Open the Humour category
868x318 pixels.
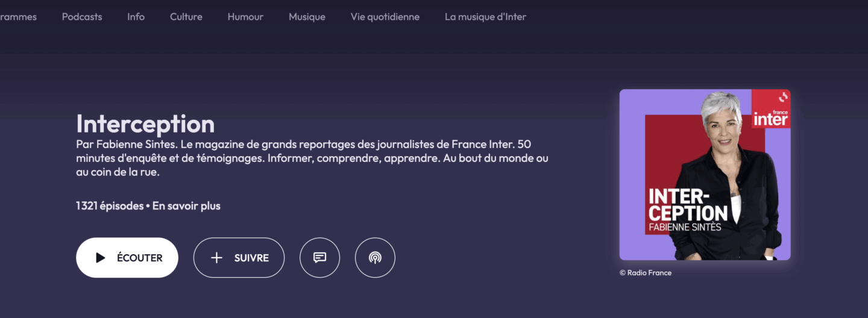pyautogui.click(x=245, y=17)
